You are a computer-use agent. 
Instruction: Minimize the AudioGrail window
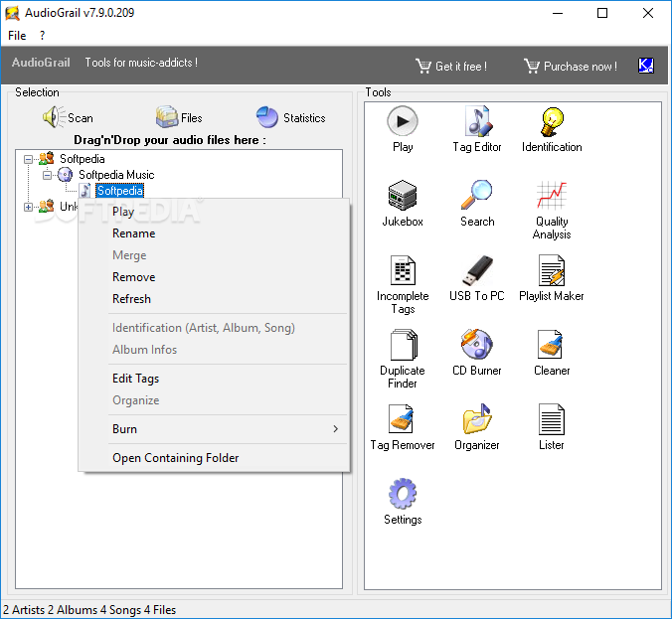pyautogui.click(x=558, y=13)
